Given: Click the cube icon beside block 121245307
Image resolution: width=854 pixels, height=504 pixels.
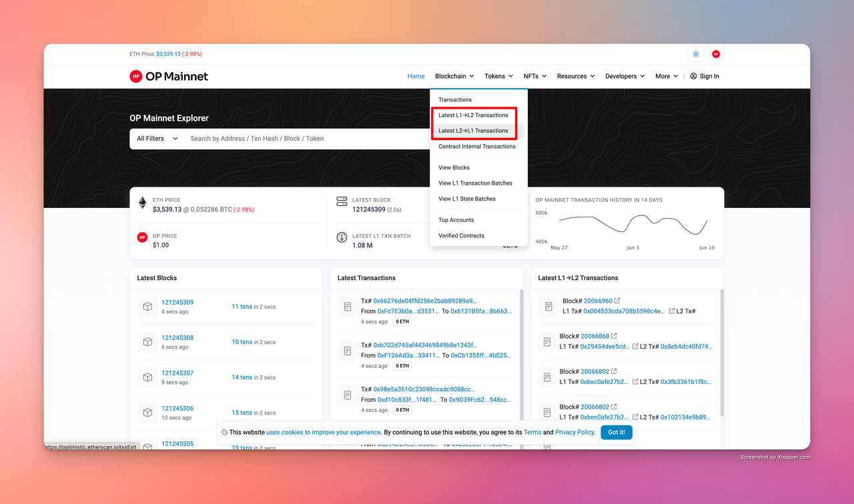Looking at the screenshot, I should (x=147, y=377).
